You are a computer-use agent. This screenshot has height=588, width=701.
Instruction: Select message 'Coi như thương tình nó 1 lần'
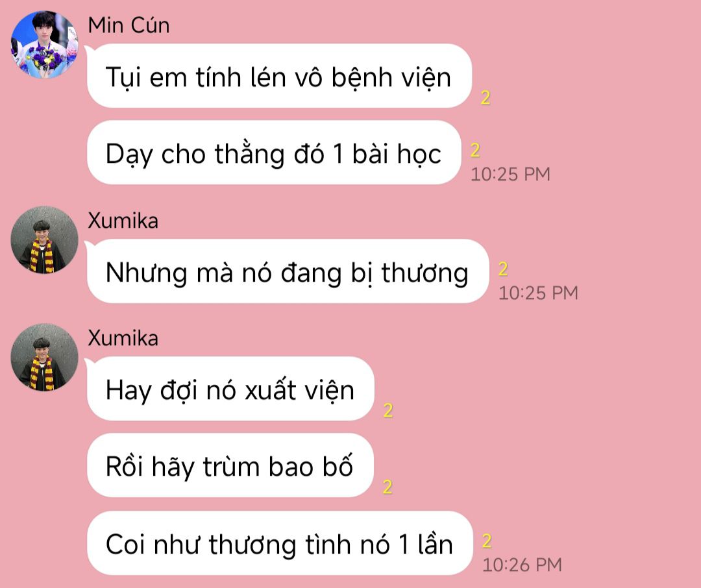pyautogui.click(x=280, y=543)
